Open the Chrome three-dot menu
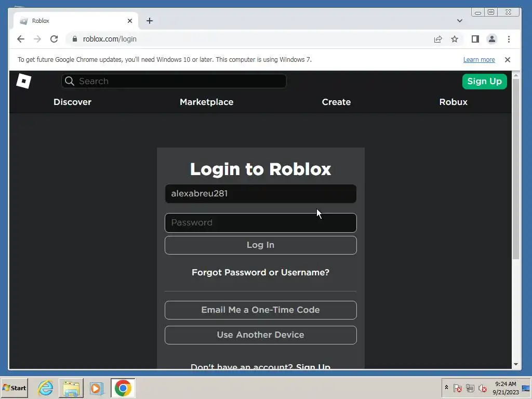The height and width of the screenshot is (399, 532). point(509,39)
